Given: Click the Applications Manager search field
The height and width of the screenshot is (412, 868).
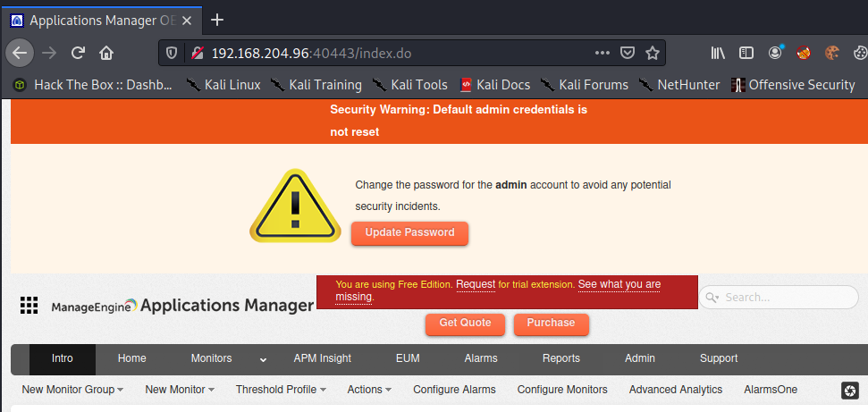Looking at the screenshot, I should coord(785,298).
